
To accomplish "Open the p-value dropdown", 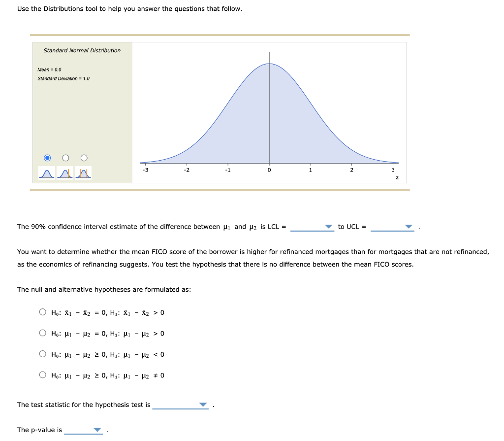I will click(95, 430).
